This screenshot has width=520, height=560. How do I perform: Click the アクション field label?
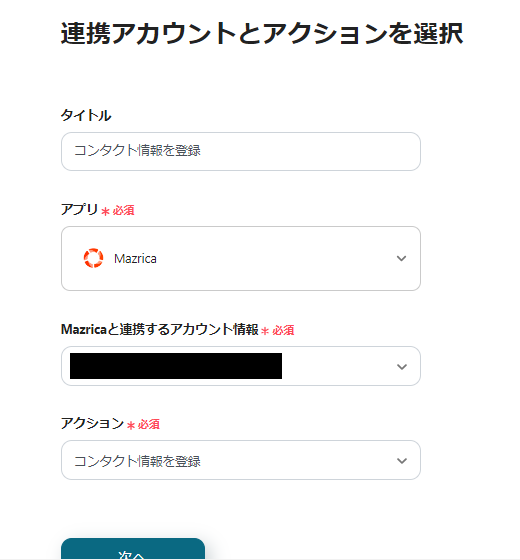pyautogui.click(x=92, y=424)
